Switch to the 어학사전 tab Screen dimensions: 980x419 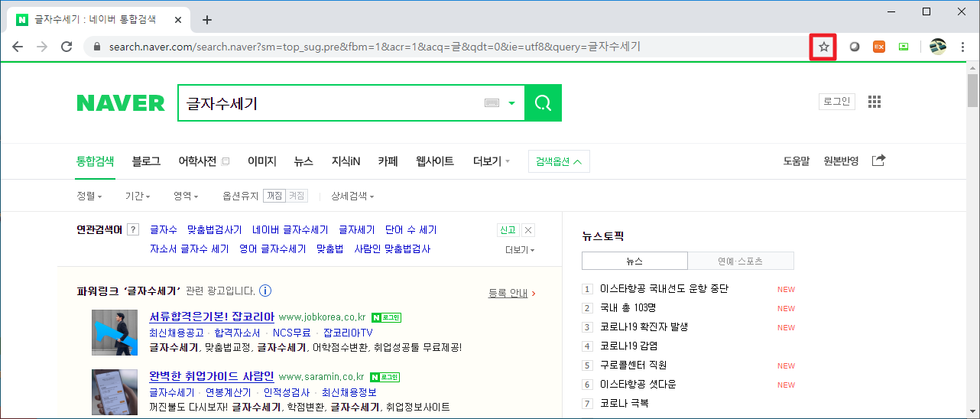(x=197, y=161)
